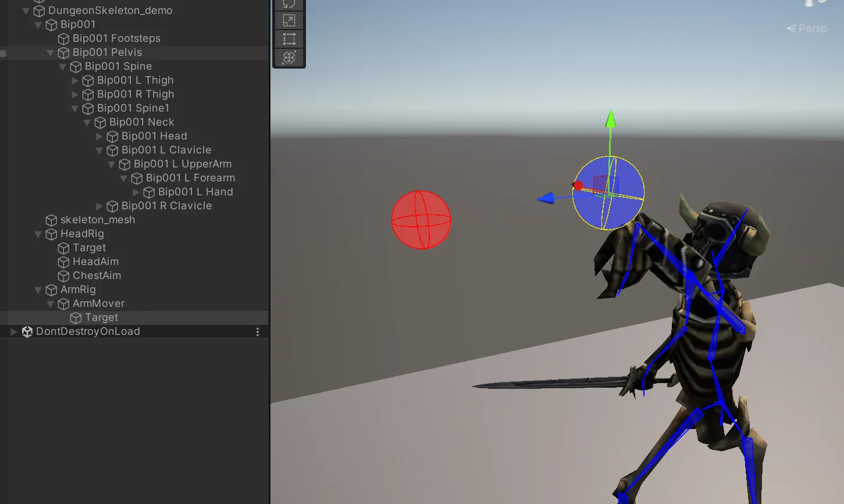Select the ChestAim object
Screen dimensions: 844x504
tap(97, 276)
